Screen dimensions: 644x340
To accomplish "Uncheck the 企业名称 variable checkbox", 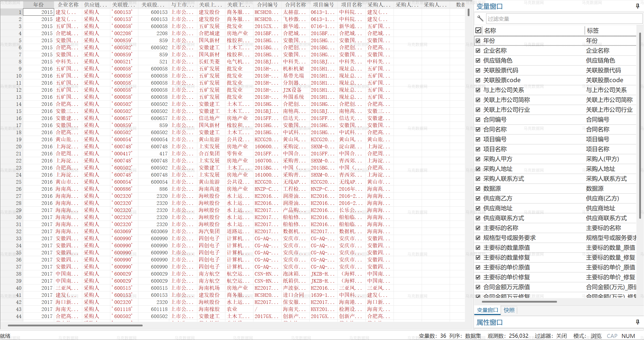I will click(x=478, y=51).
